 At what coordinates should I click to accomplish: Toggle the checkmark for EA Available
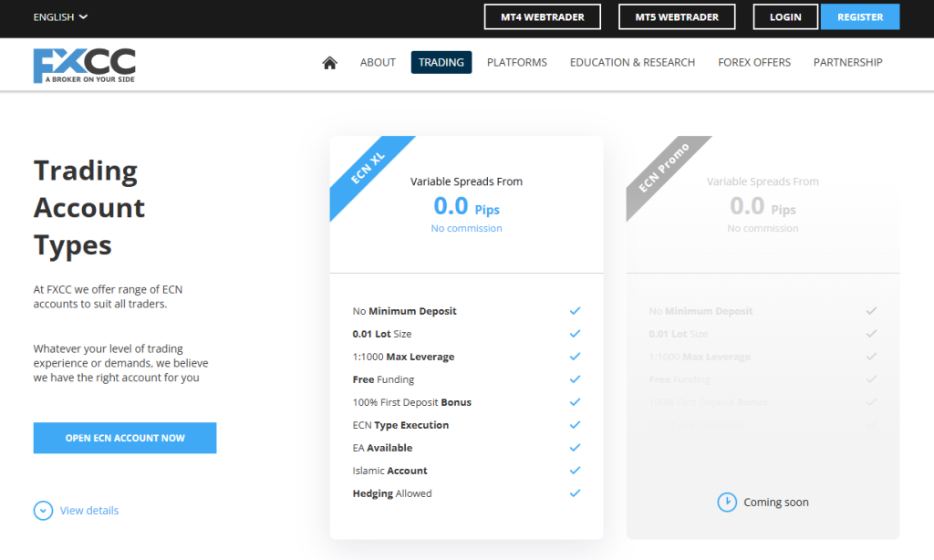click(576, 447)
